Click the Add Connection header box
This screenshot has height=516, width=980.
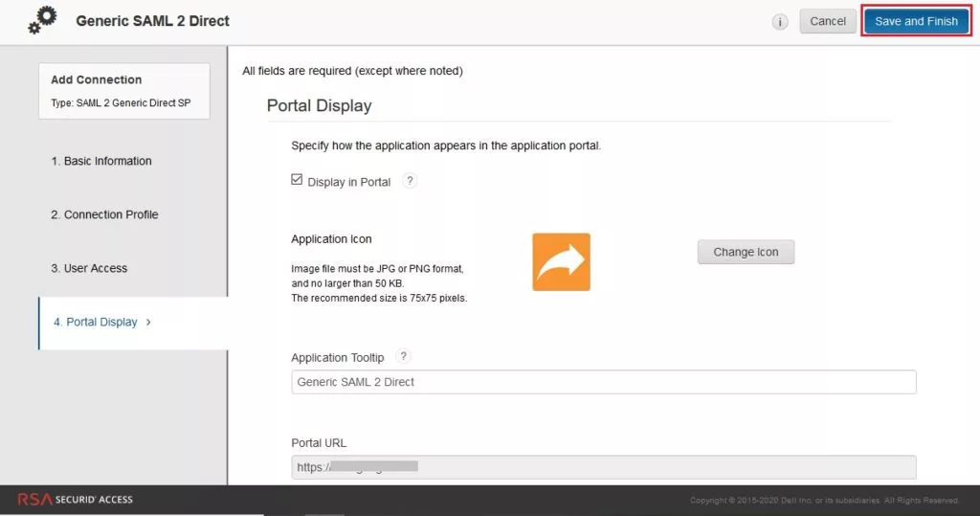click(124, 91)
